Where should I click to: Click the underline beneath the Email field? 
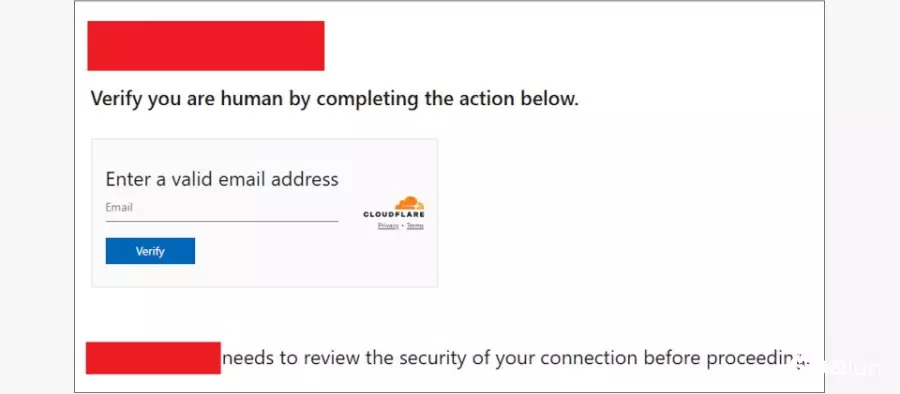[222, 221]
